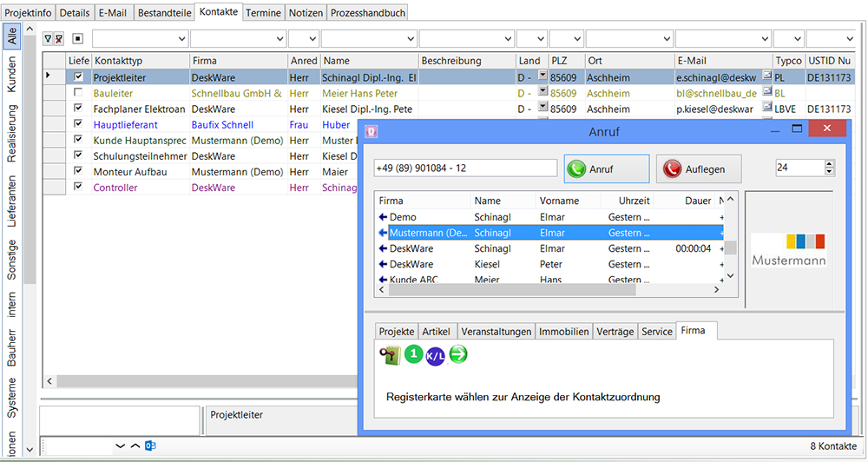Image resolution: width=868 pixels, height=462 pixels.
Task: Toggle the checkbox for Fachplaner Elektroan
Action: 79,108
